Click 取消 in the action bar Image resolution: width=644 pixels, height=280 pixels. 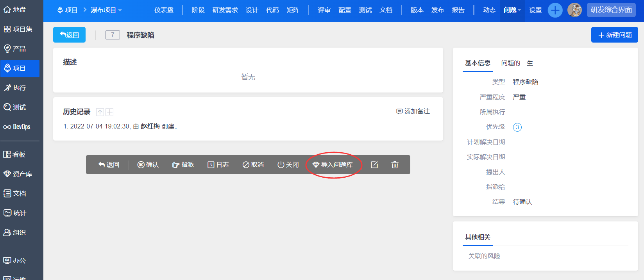pyautogui.click(x=253, y=165)
